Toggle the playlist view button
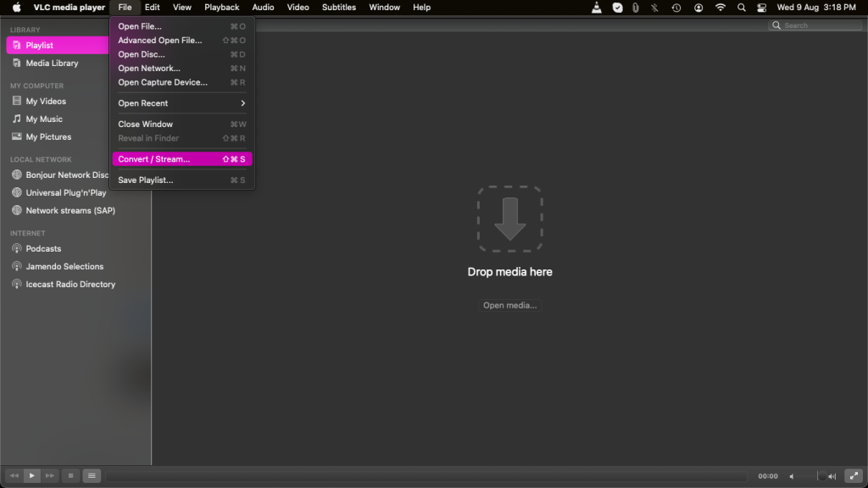 [x=92, y=476]
